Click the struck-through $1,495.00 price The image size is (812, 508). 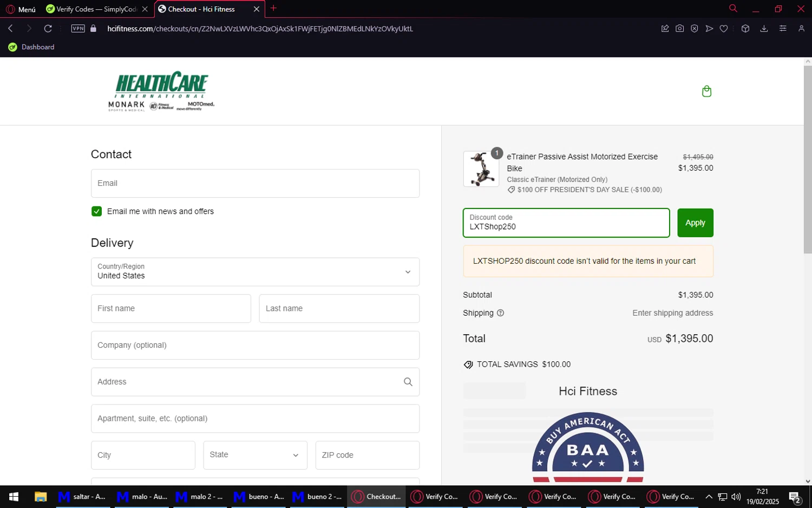(x=698, y=157)
